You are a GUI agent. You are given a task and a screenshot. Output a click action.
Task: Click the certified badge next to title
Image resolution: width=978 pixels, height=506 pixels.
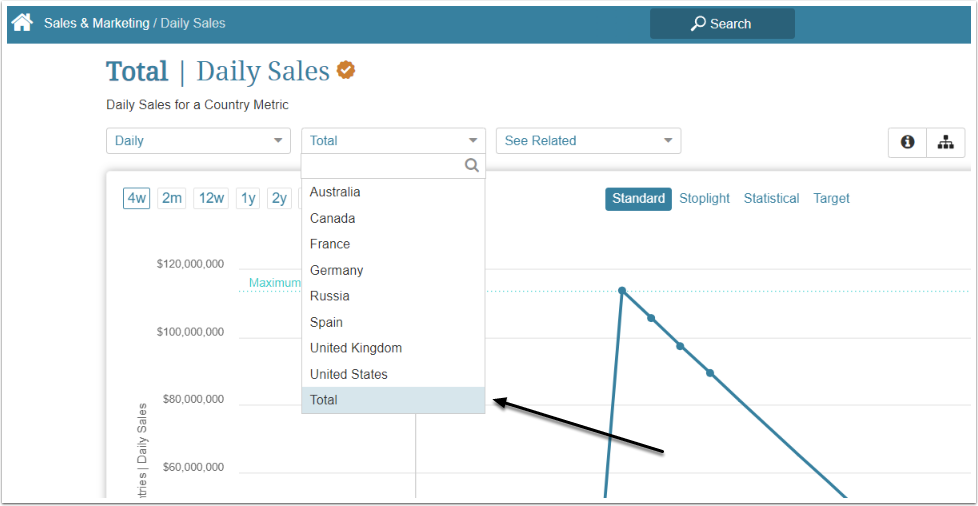pos(346,71)
